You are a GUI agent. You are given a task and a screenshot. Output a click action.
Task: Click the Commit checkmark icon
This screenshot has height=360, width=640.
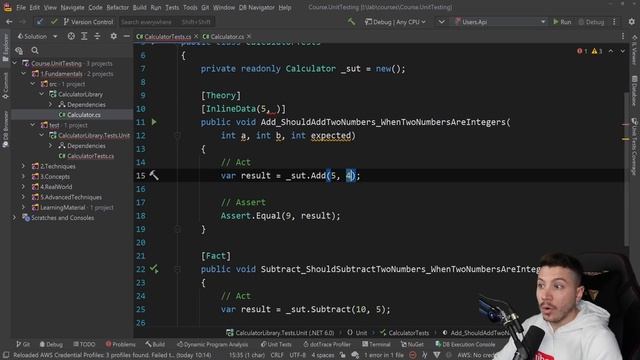(53, 22)
